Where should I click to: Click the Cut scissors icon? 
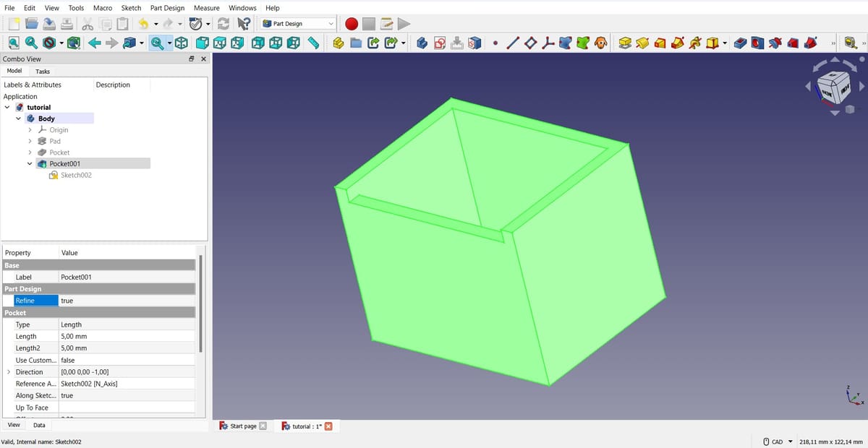point(88,24)
